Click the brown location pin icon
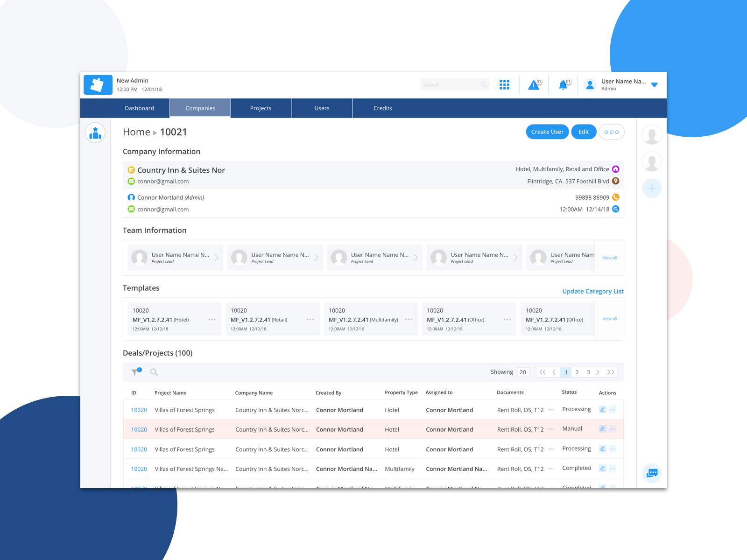Screen dimensions: 747x560 [x=616, y=181]
